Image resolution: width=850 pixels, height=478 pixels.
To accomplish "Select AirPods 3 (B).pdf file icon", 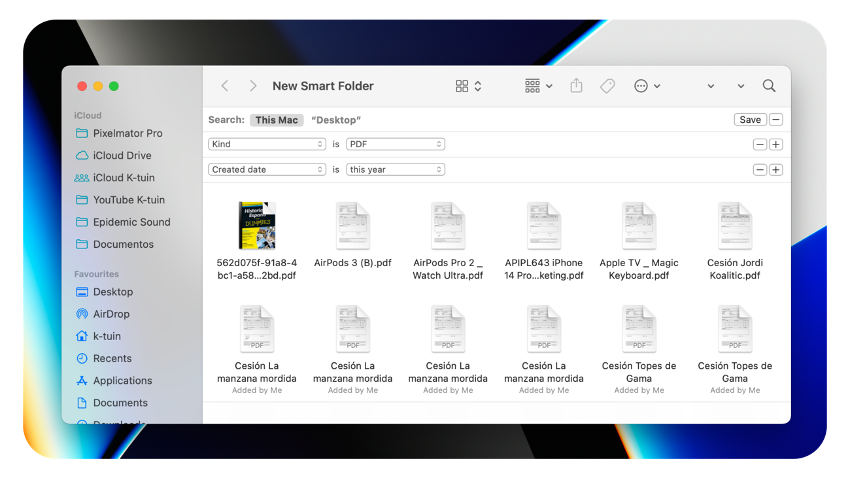I will [x=353, y=225].
